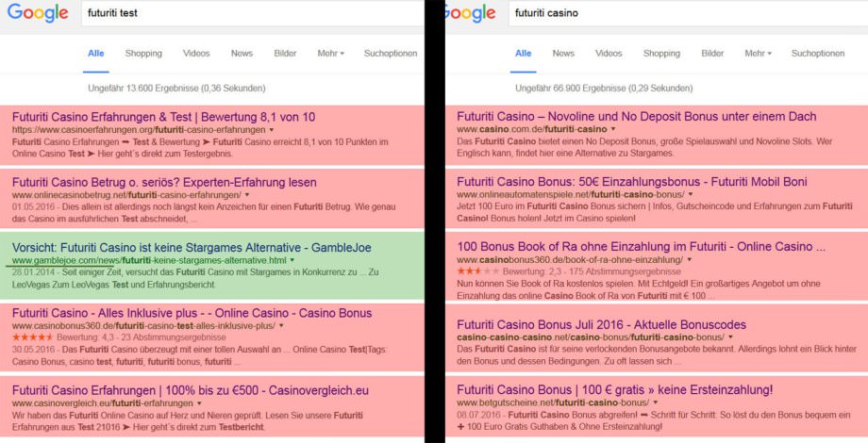Expand arrow next to casino.com.de URL
868x443 pixels.
[613, 129]
